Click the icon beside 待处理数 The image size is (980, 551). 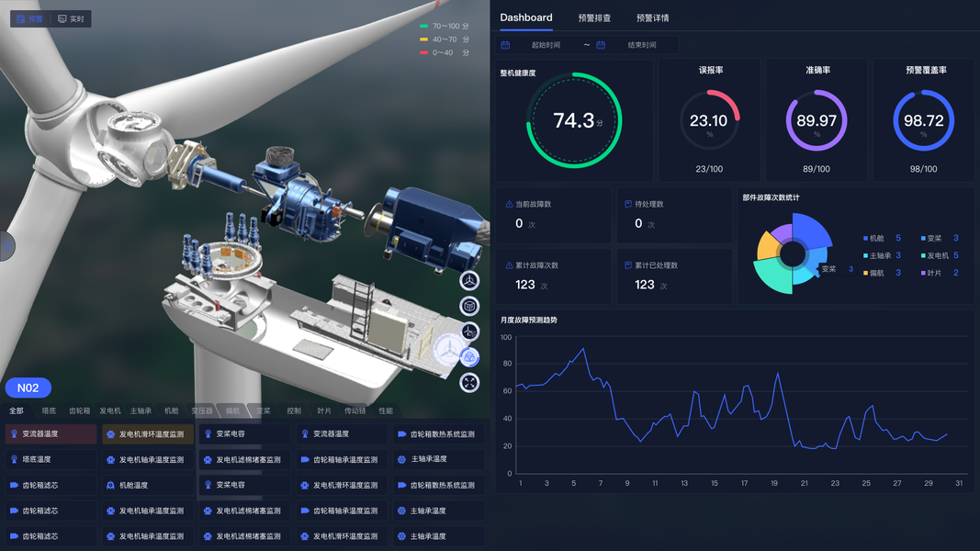click(628, 204)
